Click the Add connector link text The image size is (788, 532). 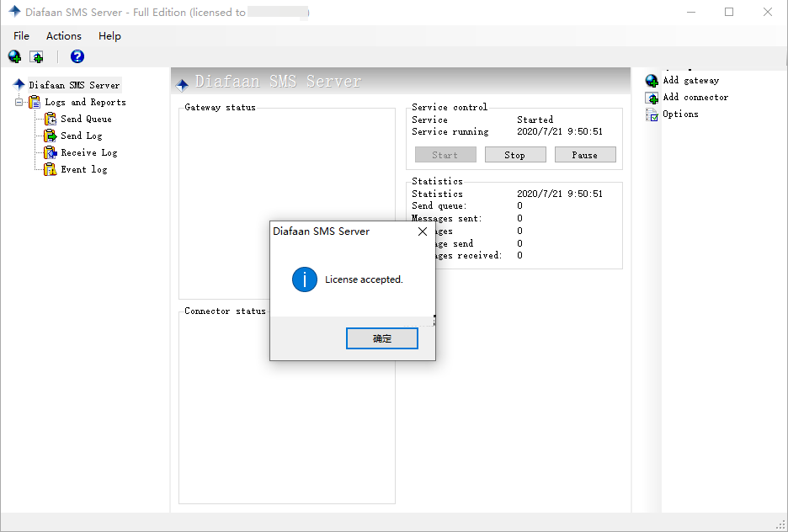point(695,97)
